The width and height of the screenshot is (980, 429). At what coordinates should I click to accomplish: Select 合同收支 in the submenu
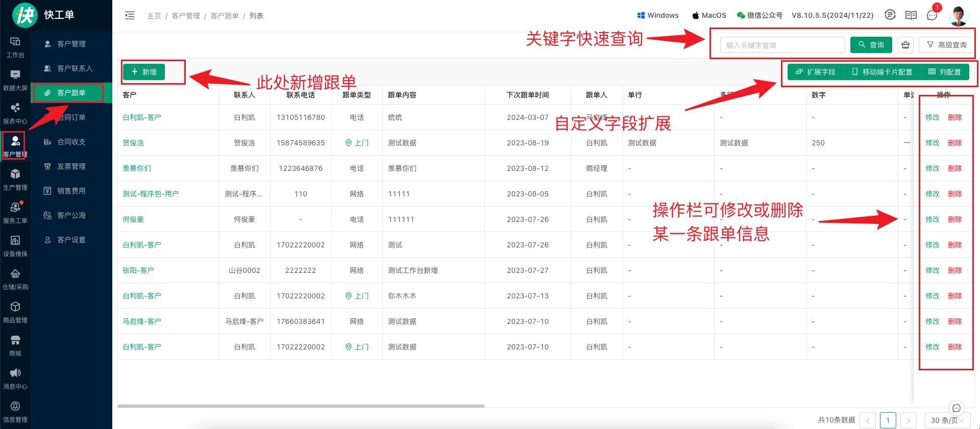[x=71, y=142]
